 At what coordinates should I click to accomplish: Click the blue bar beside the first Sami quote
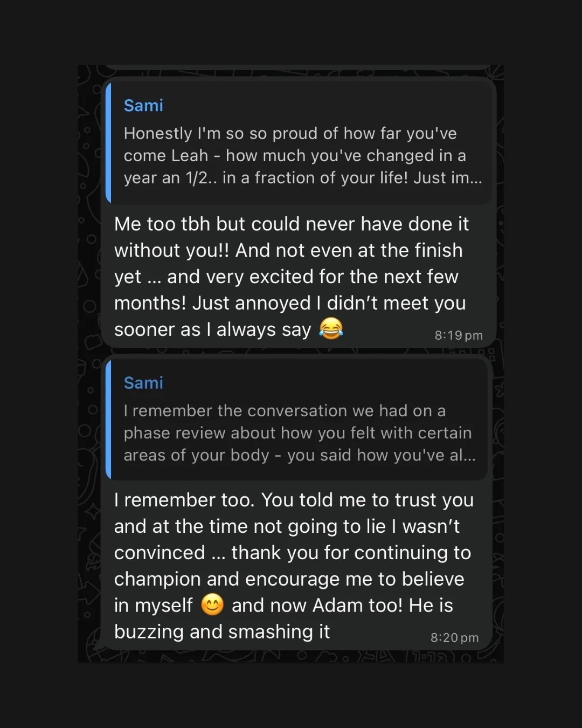(108, 143)
